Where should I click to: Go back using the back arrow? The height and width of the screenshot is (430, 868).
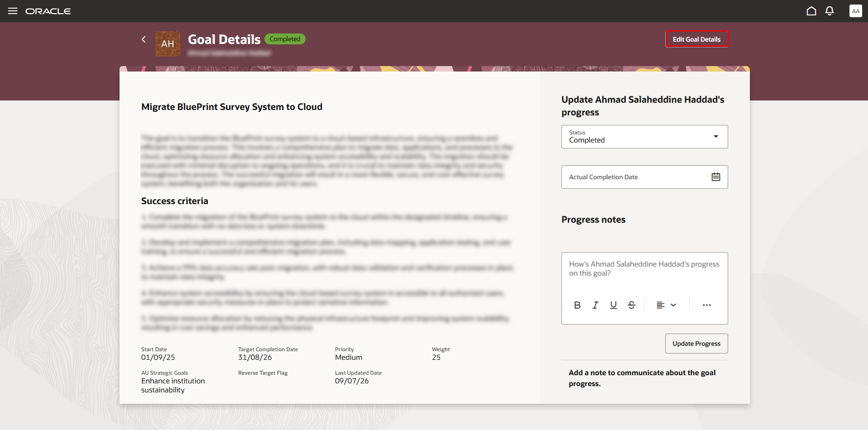[144, 39]
